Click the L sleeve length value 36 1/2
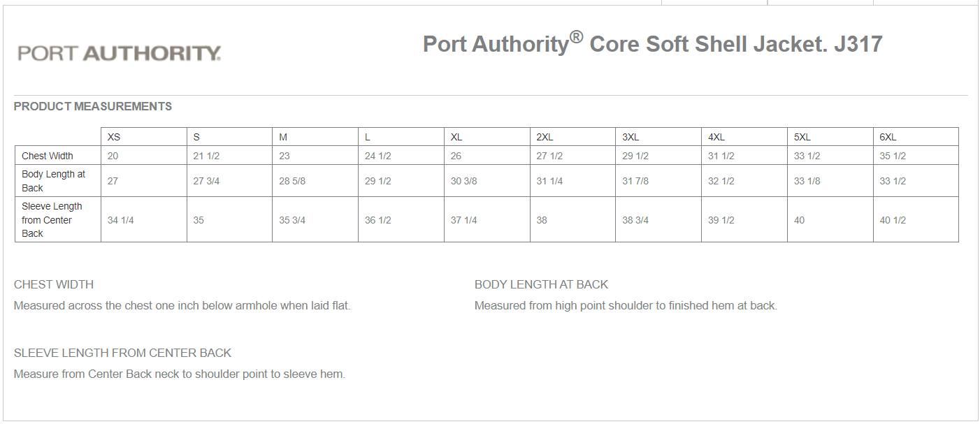This screenshot has width=980, height=424. coord(377,220)
